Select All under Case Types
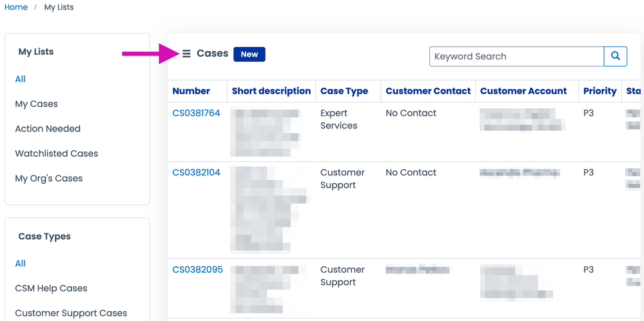The width and height of the screenshot is (644, 321). (x=21, y=263)
